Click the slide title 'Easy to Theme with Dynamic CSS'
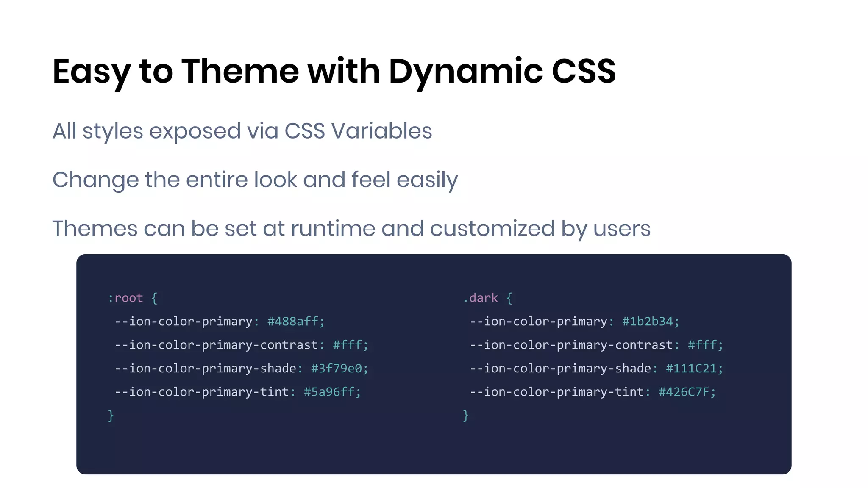This screenshot has width=868, height=488. [334, 71]
